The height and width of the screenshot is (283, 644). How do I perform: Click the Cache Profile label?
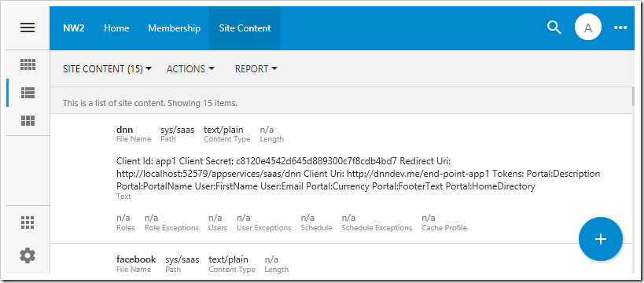(444, 227)
